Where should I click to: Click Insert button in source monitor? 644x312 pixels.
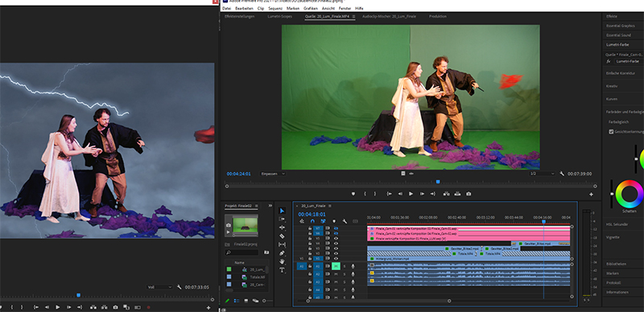[x=447, y=194]
